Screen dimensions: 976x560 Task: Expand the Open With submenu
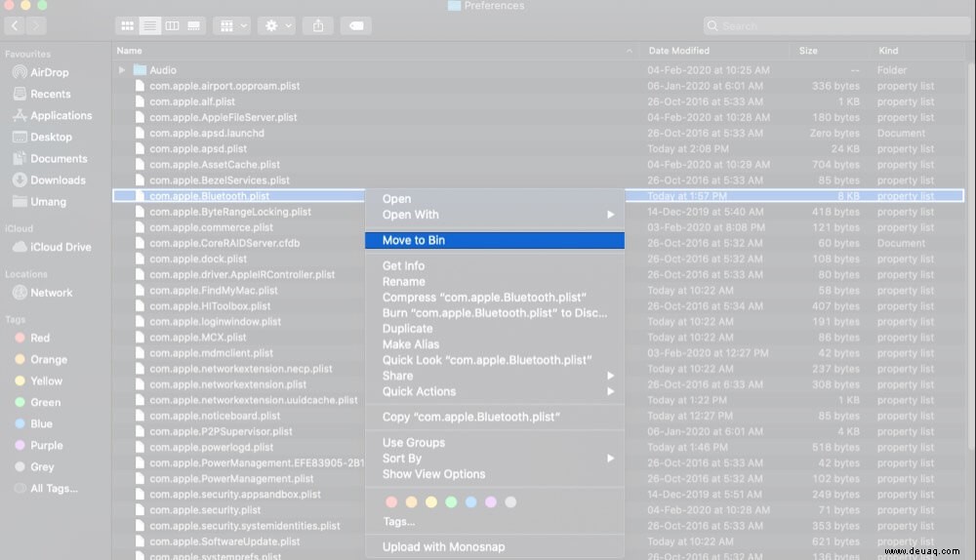point(495,215)
